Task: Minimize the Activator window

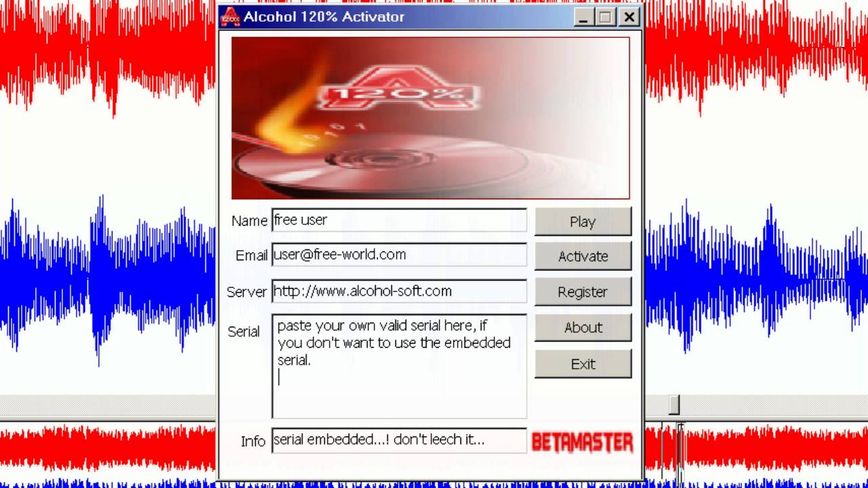Action: click(583, 17)
